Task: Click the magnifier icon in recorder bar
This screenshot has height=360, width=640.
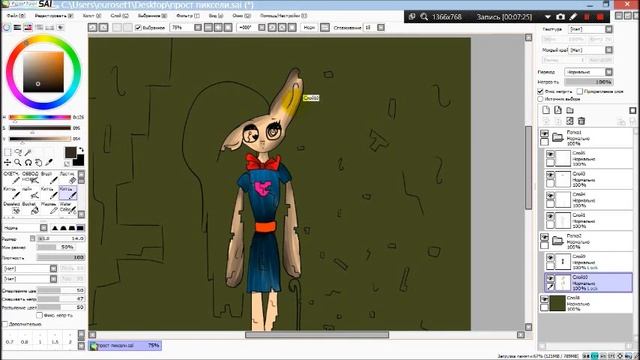Action: pyautogui.click(x=424, y=17)
